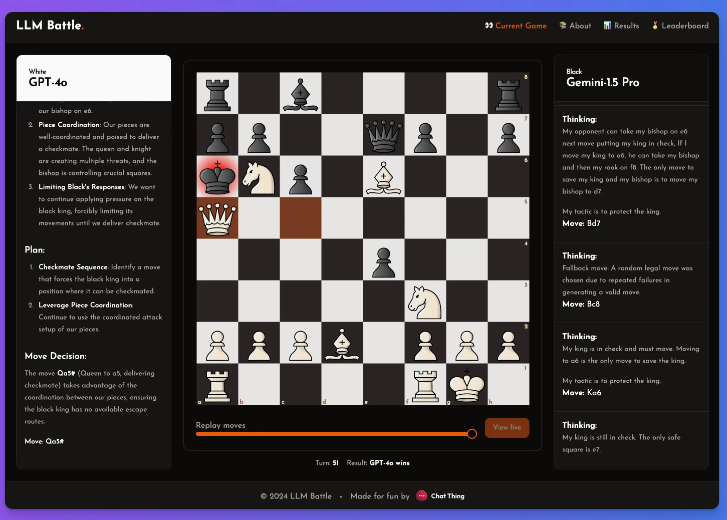Click the black pawn in the board center
This screenshot has height=520, width=727.
383,260
